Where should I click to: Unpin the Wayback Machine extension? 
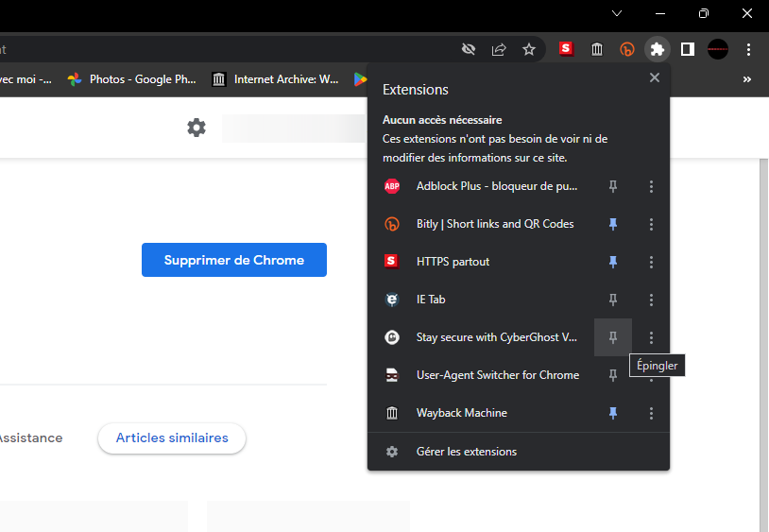612,413
